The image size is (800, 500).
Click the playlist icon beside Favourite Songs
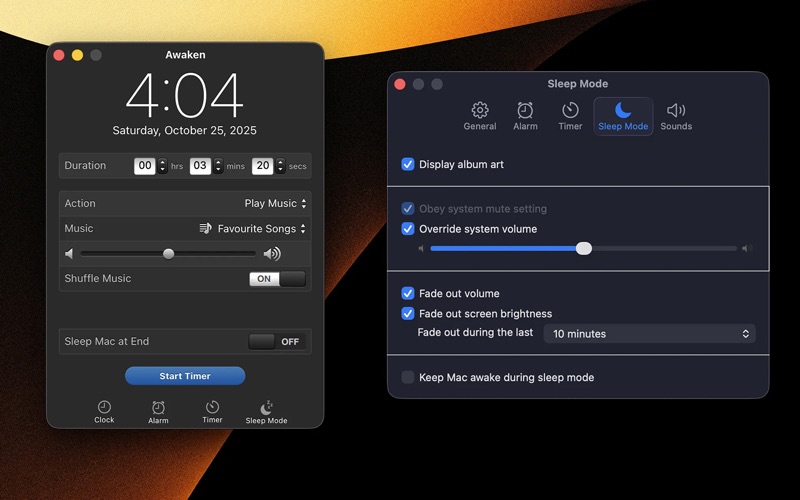point(205,228)
